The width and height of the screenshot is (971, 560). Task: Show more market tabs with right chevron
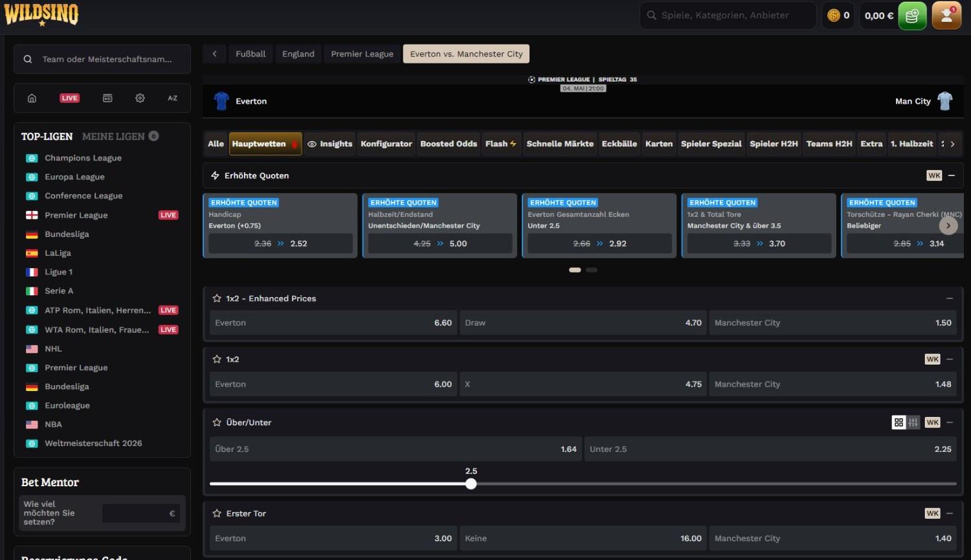tap(952, 144)
